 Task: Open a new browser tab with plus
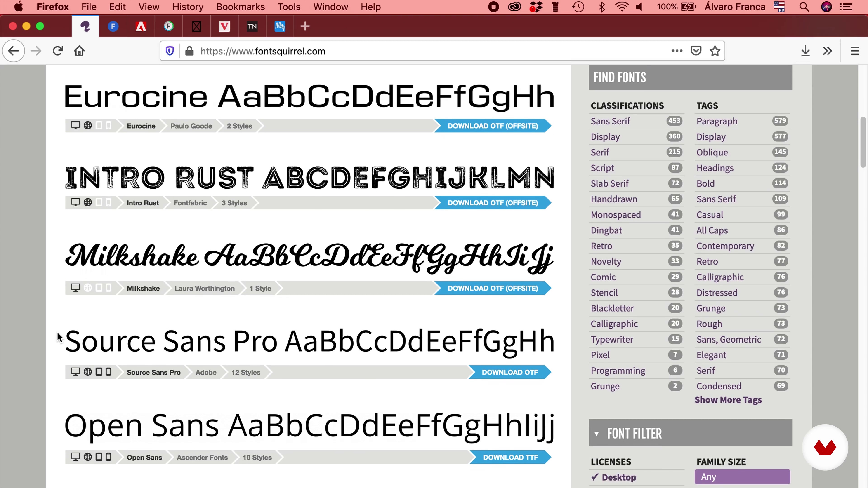click(305, 26)
